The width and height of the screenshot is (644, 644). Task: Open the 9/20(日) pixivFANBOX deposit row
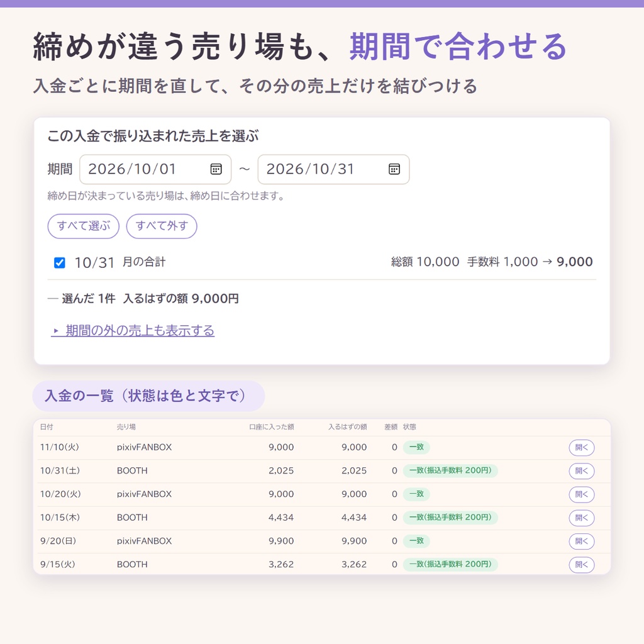582,541
